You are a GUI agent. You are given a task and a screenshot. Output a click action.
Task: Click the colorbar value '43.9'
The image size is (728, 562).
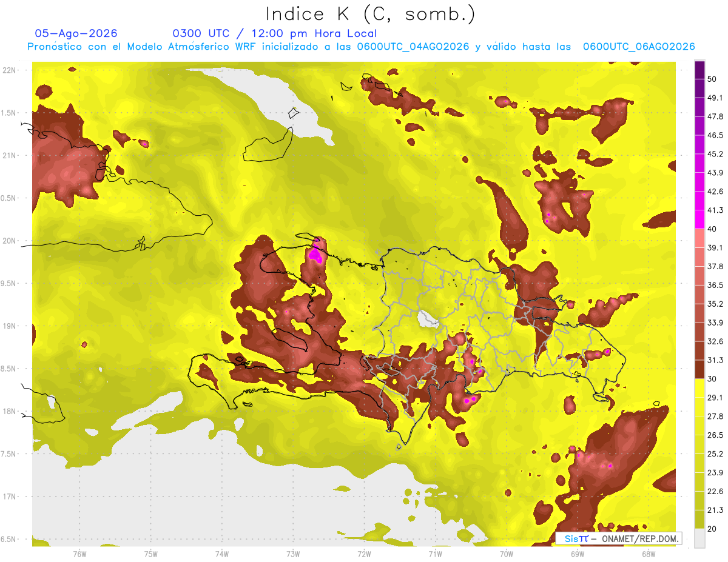pos(715,173)
